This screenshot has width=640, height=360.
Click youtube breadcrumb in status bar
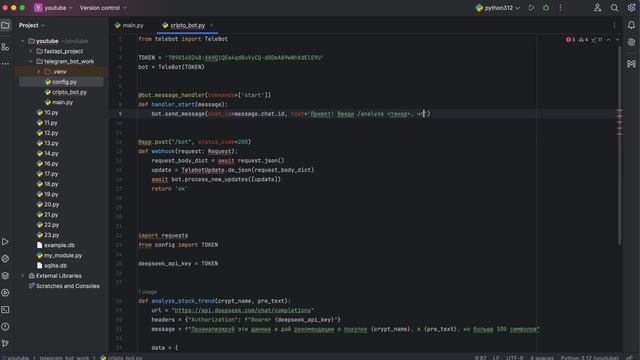[16, 358]
